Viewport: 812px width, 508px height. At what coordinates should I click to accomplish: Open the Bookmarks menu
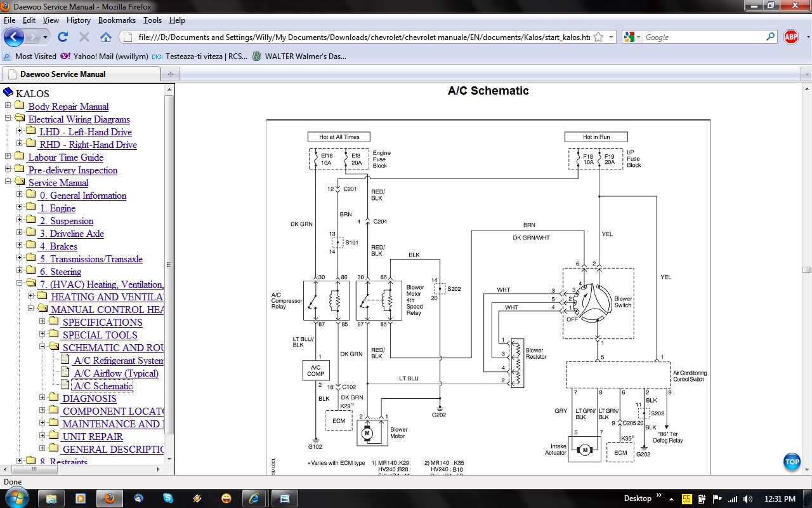tap(117, 20)
